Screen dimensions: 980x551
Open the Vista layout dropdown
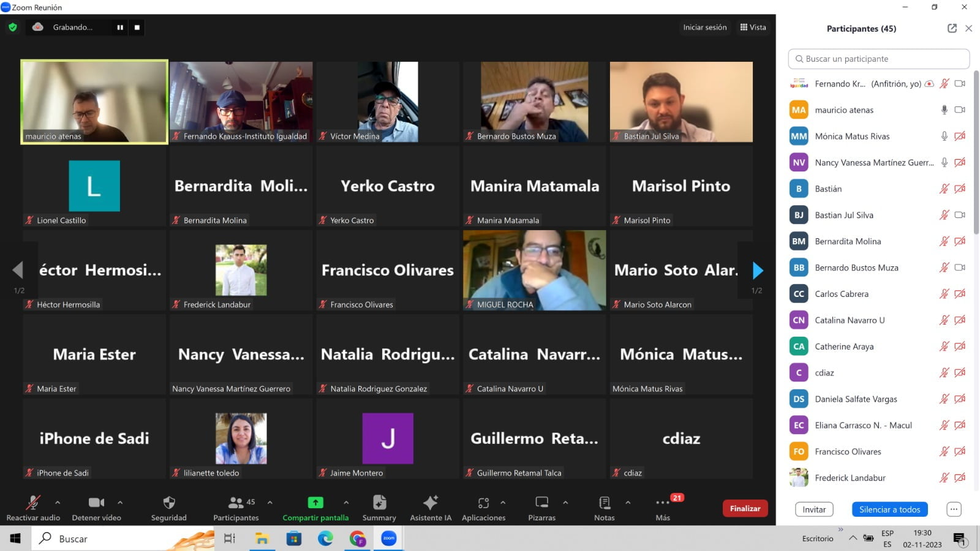[x=753, y=27]
